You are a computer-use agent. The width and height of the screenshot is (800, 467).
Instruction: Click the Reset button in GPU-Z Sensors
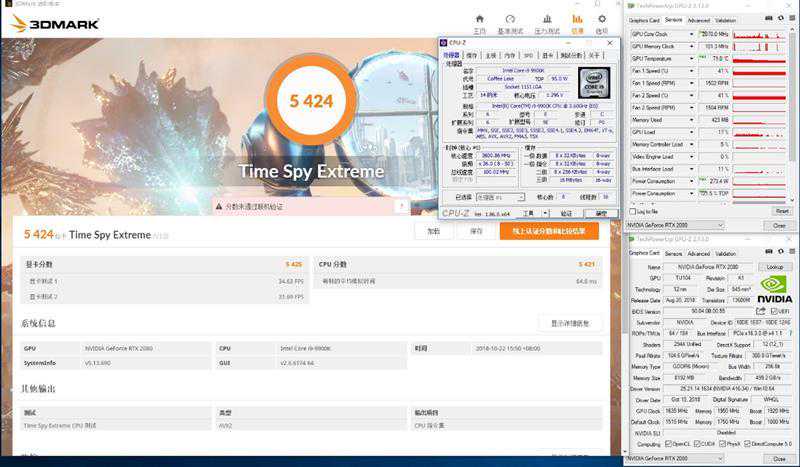[781, 211]
